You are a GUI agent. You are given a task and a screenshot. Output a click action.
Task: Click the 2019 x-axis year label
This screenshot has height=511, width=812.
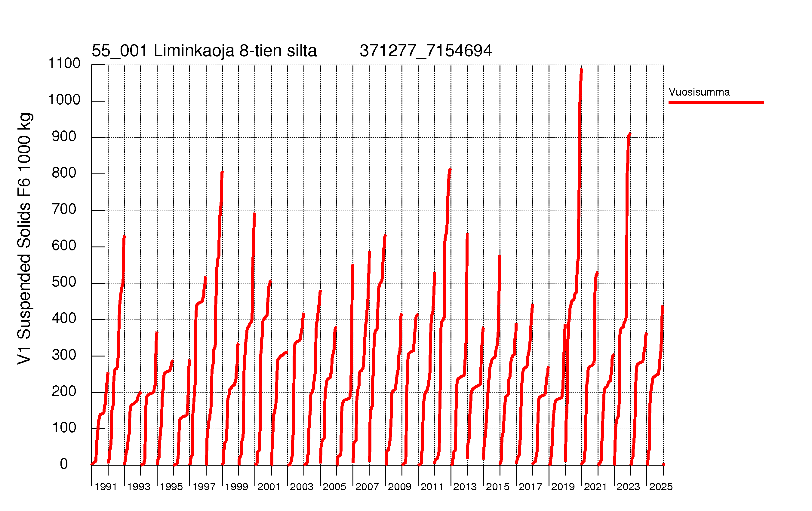563,487
